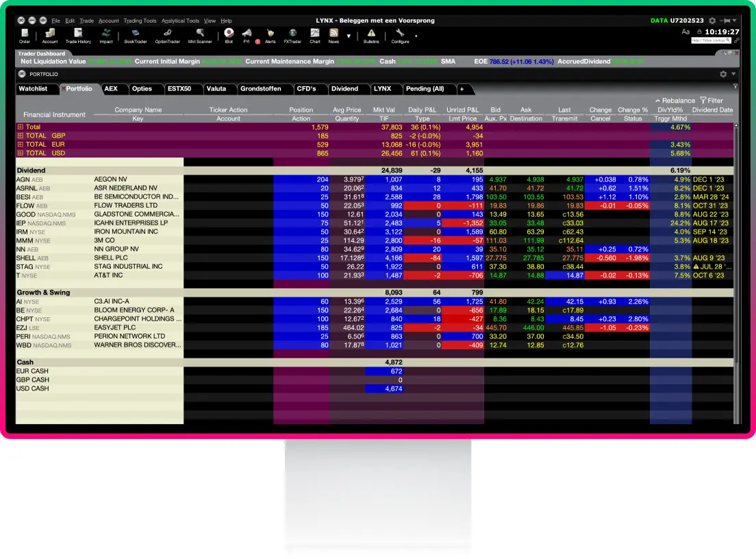Expand the Total row
The image size is (756, 559).
(21, 127)
